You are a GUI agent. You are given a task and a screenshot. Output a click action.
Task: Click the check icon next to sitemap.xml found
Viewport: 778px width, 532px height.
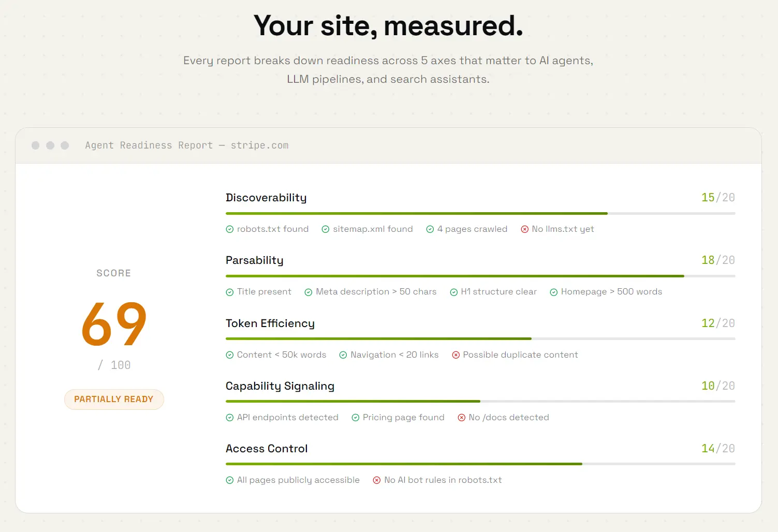[326, 229]
